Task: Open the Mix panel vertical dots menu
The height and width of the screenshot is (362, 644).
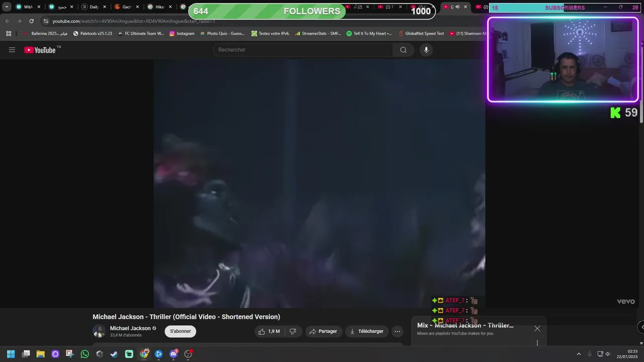Action: (x=537, y=343)
